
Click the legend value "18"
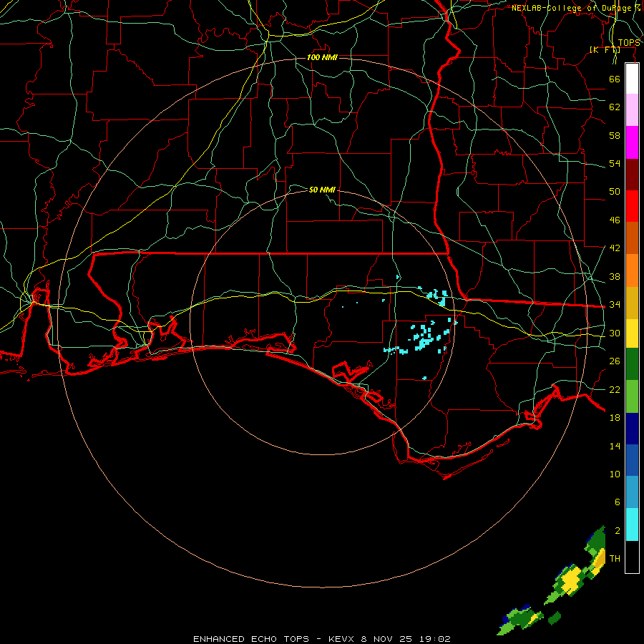[615, 418]
